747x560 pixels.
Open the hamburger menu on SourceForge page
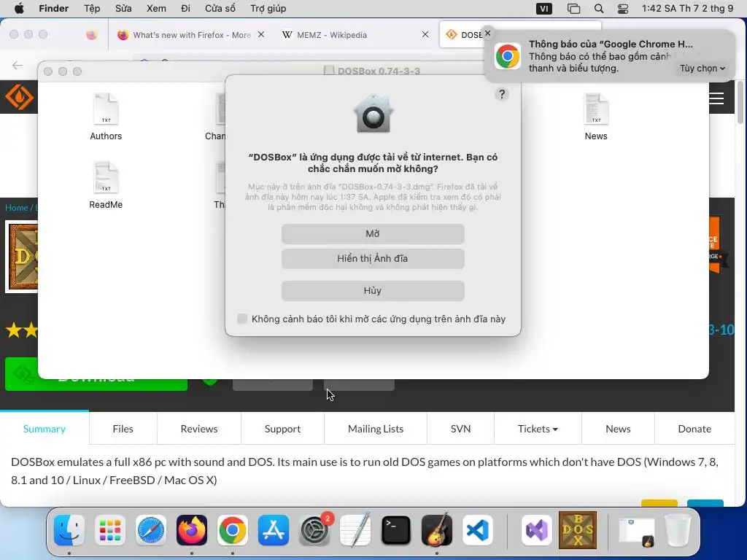[x=716, y=98]
